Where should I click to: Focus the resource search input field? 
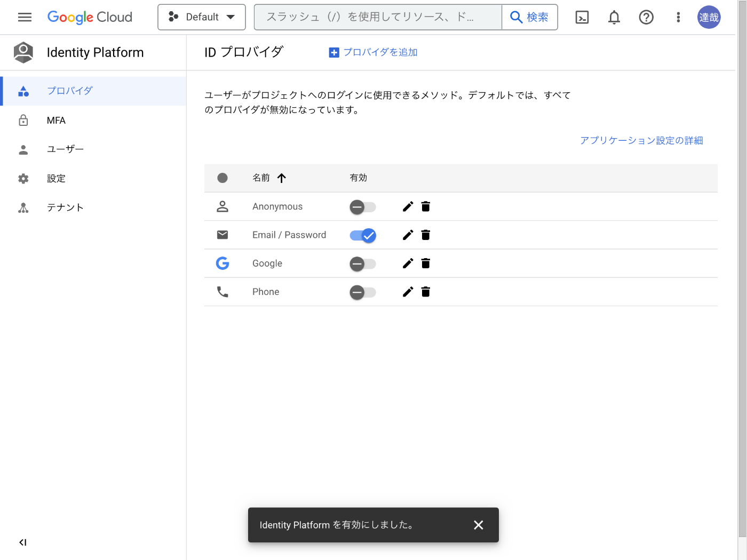378,17
